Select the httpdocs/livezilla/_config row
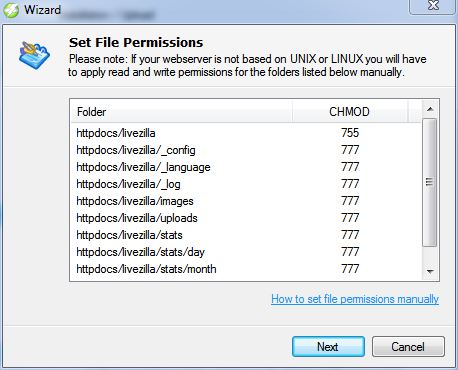458x370 pixels. point(246,150)
